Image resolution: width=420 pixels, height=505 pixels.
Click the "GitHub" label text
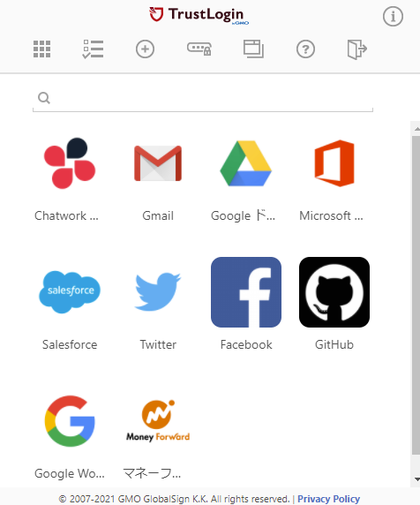coord(334,344)
